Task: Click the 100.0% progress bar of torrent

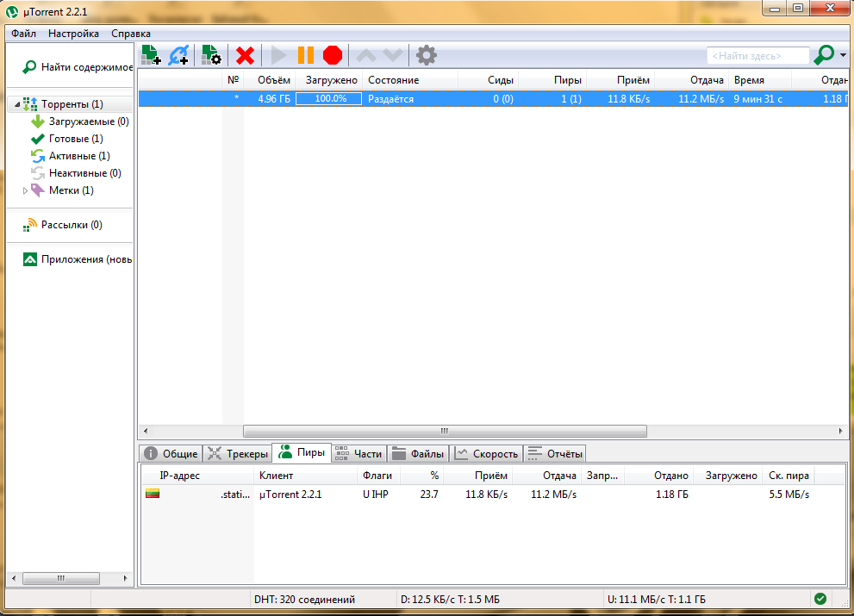Action: point(329,98)
